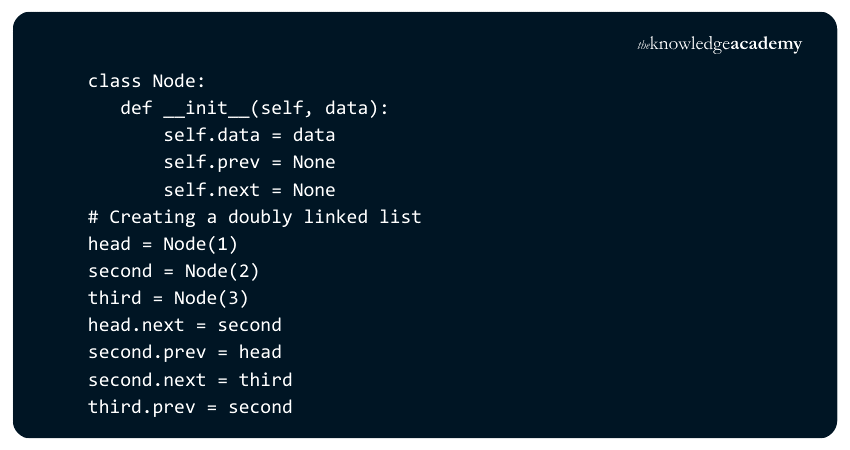Click 'None' assigned to self.prev
Viewport: 850px width, 450px height.
pos(314,162)
